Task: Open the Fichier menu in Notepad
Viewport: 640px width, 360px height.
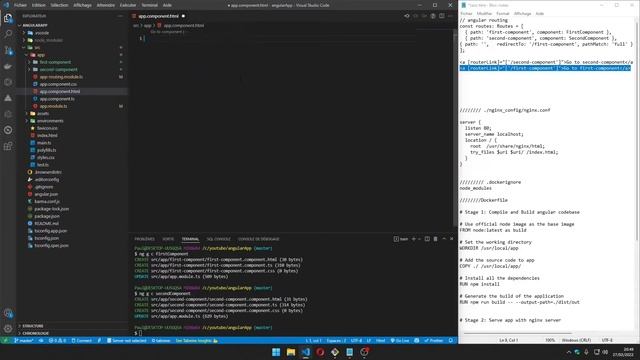Action: (x=466, y=13)
